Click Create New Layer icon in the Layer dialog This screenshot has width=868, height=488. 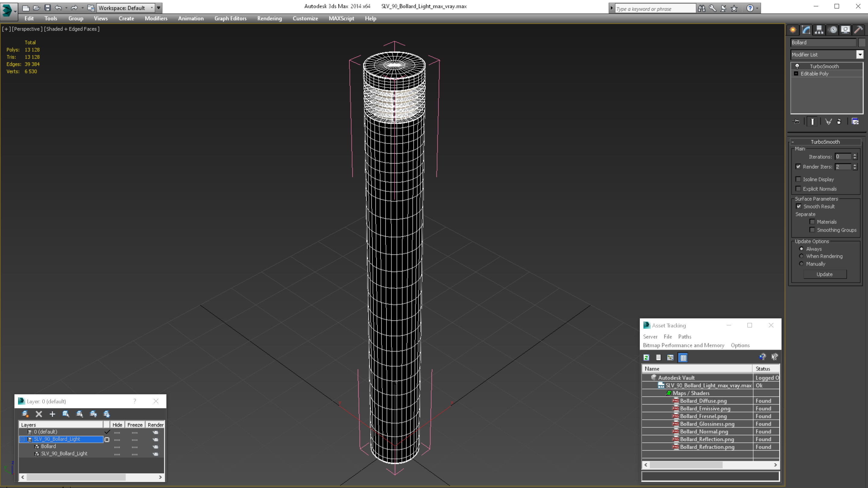coord(25,414)
